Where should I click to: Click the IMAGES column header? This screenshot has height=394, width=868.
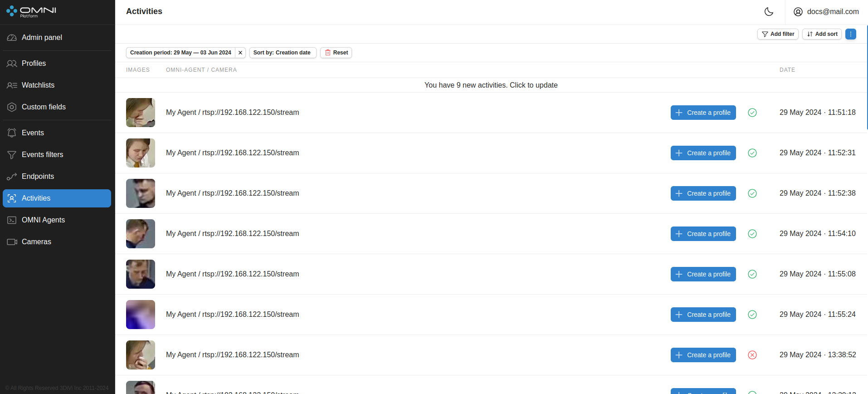point(138,70)
